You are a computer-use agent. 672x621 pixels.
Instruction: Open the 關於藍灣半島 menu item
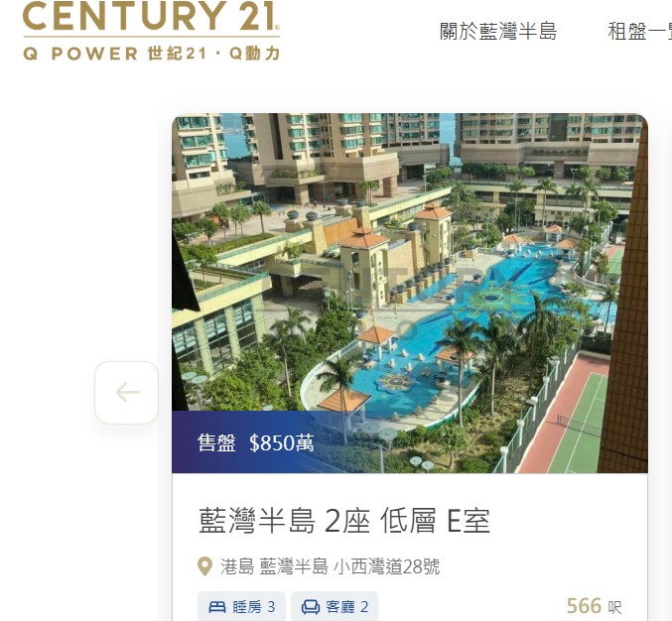pyautogui.click(x=498, y=32)
